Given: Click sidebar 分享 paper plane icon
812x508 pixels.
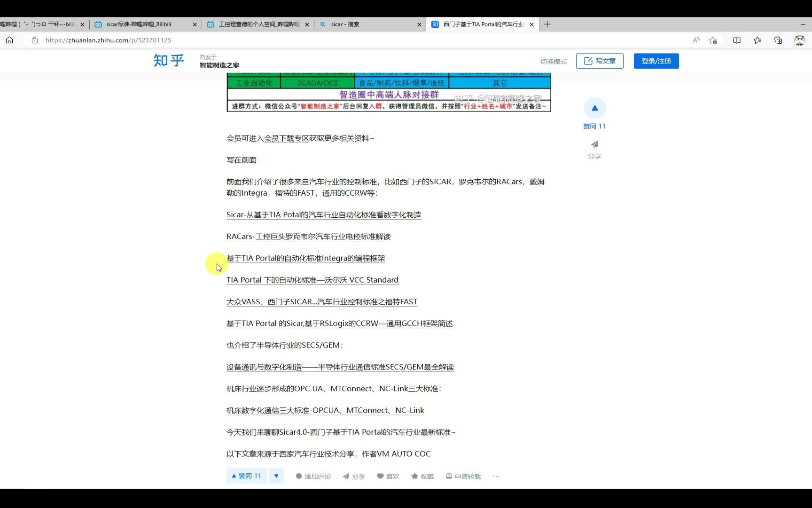Looking at the screenshot, I should 594,144.
